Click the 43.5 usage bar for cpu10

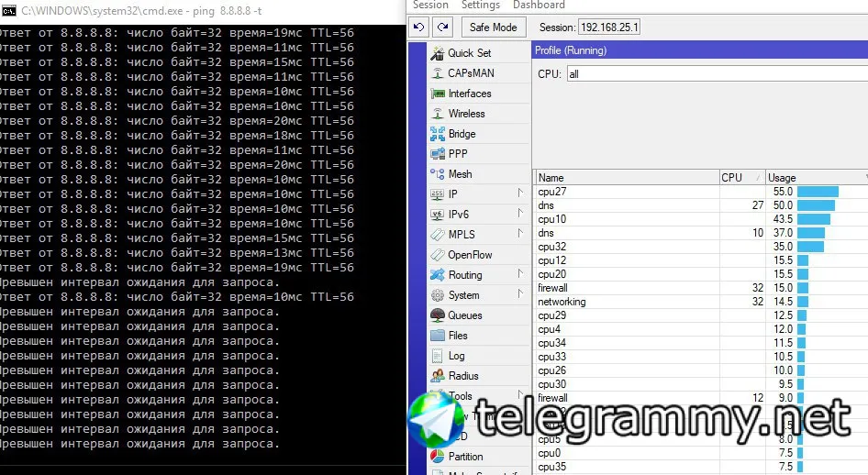pos(814,219)
